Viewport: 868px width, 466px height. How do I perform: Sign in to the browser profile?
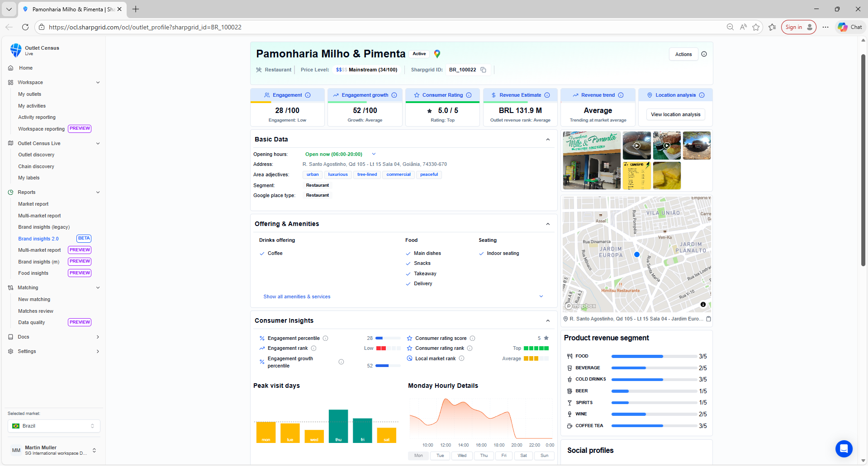[x=798, y=27]
